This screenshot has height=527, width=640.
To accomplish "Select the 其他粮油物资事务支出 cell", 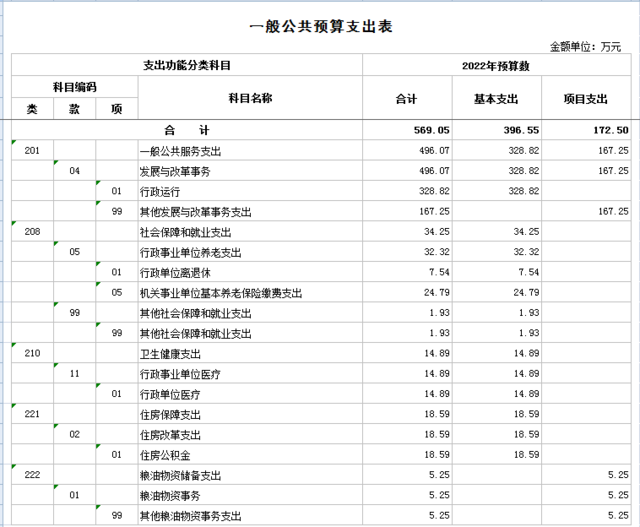I will click(x=190, y=516).
